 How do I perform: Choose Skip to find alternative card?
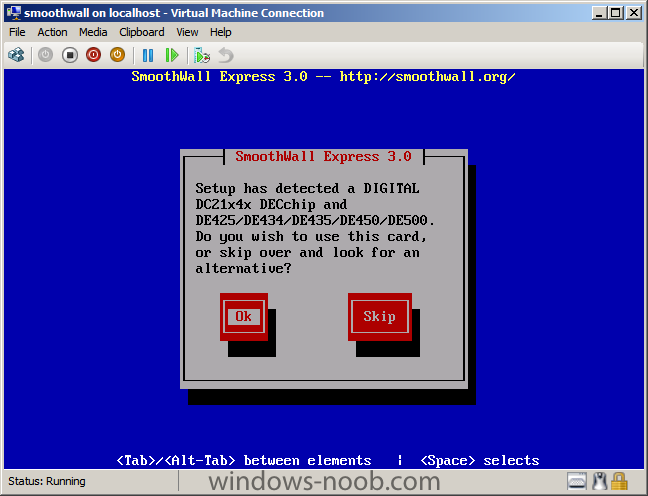pos(380,317)
